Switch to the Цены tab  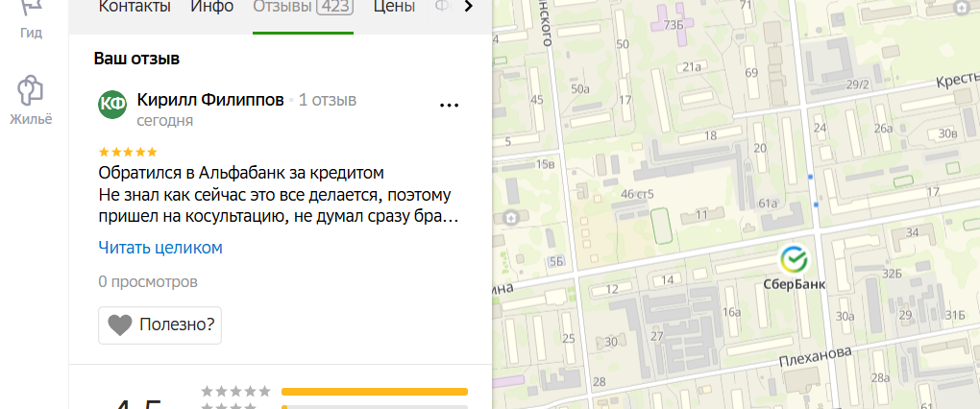[394, 7]
